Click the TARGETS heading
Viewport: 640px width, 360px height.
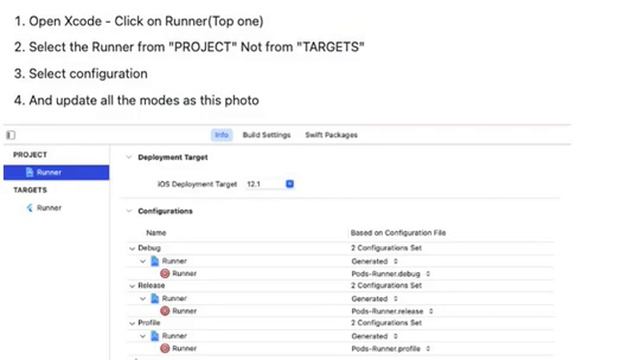tap(30, 190)
